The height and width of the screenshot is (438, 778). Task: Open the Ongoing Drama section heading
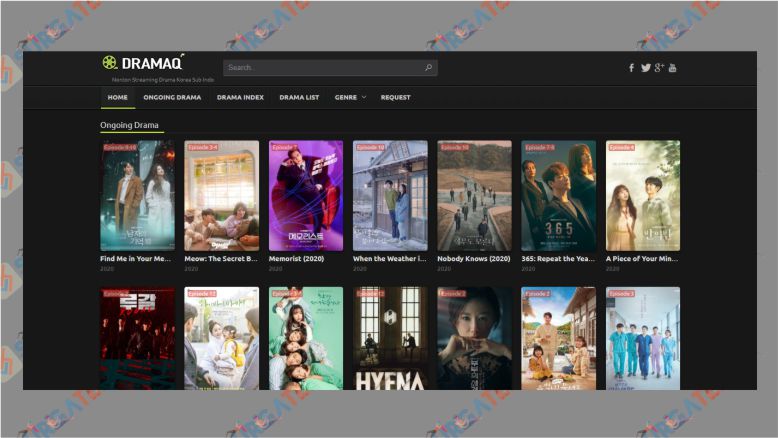click(x=129, y=125)
